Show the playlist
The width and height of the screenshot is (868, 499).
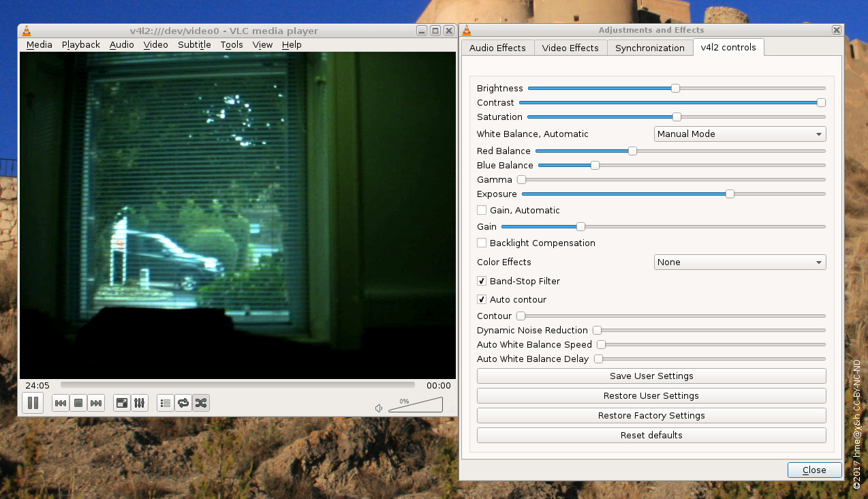(165, 404)
